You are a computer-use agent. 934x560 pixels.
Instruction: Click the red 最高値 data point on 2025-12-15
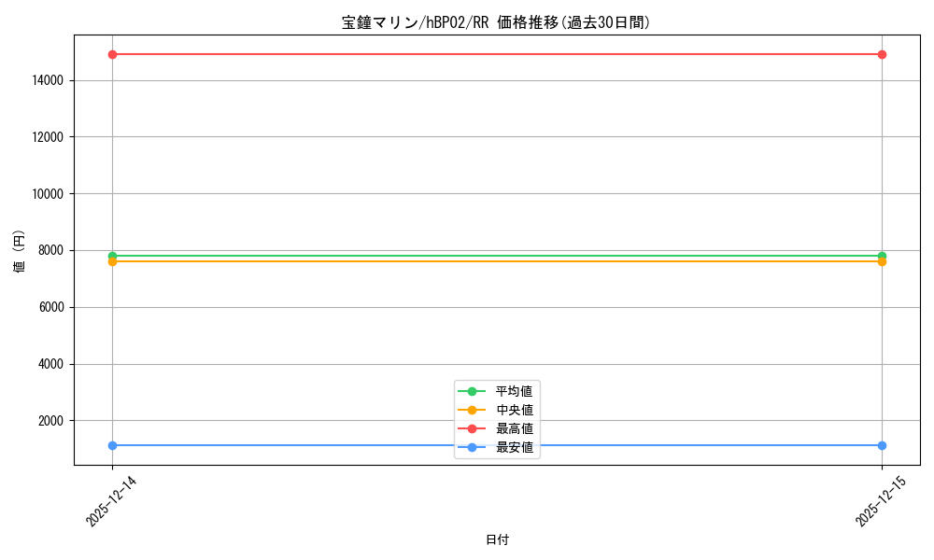point(882,54)
